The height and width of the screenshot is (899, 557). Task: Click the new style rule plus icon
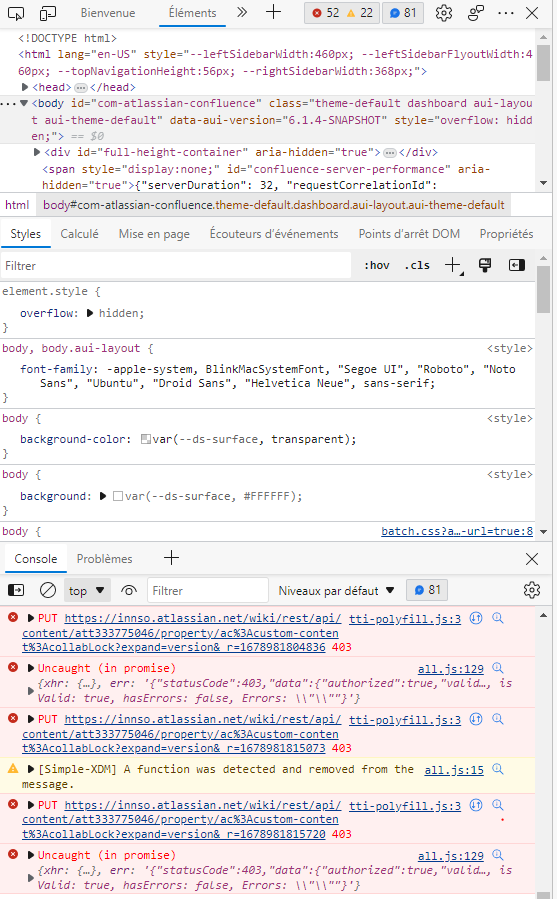(453, 265)
